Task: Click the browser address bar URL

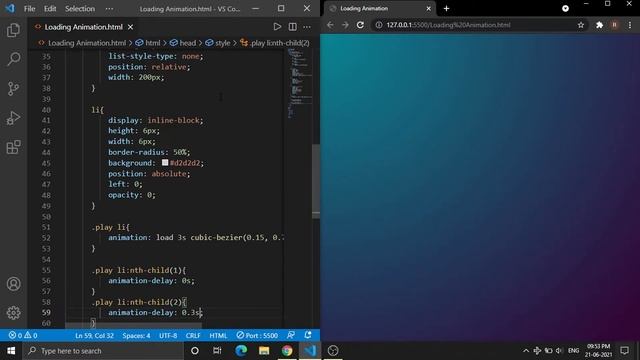Action: pos(448,25)
